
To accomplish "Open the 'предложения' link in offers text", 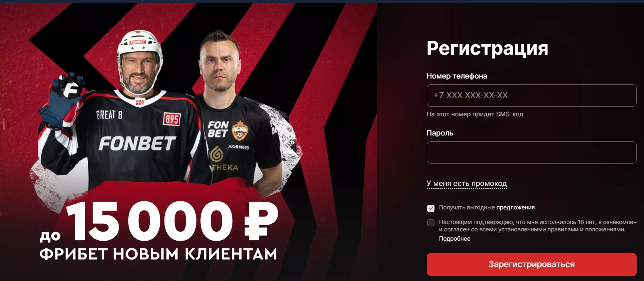I will [x=515, y=207].
